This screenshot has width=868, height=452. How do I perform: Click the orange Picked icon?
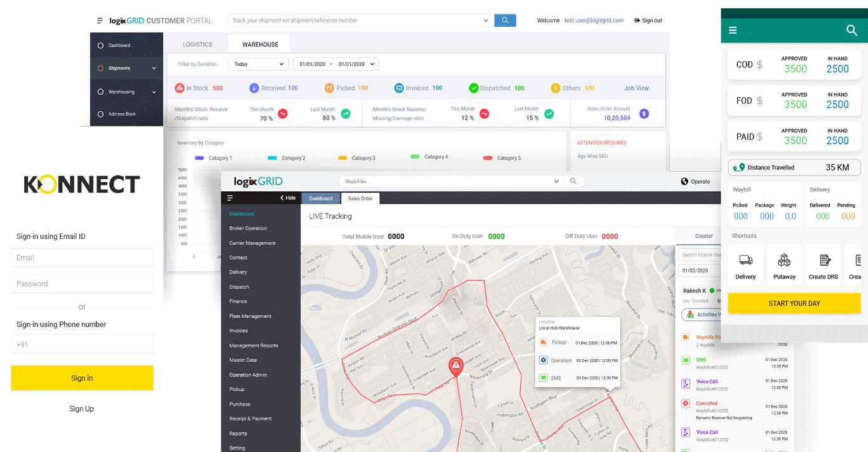pos(329,88)
